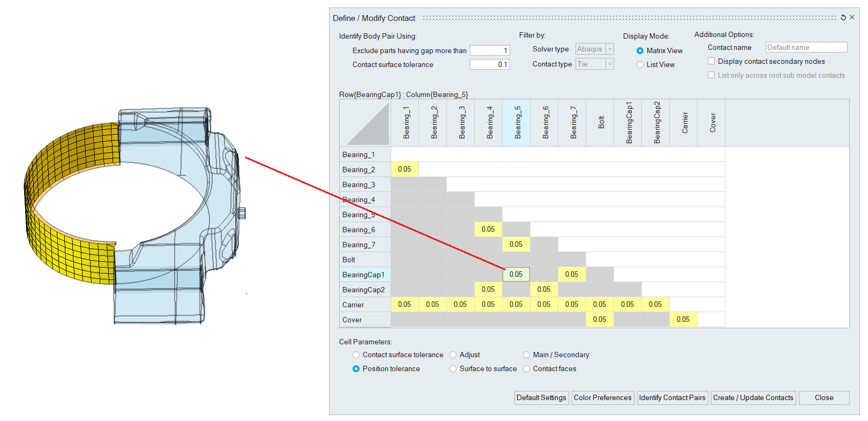Enable Display contact secondary nodes checkbox
The height and width of the screenshot is (421, 868).
(711, 62)
